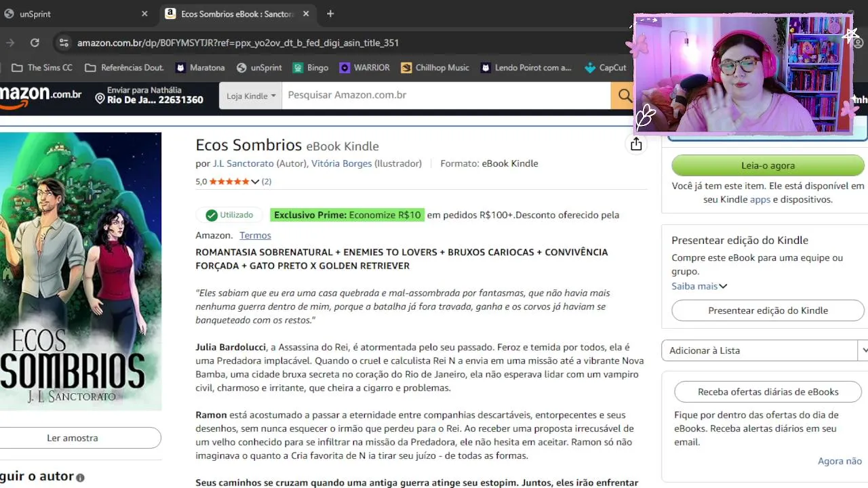Close the unSprint tab
The image size is (868, 488).
tap(144, 14)
